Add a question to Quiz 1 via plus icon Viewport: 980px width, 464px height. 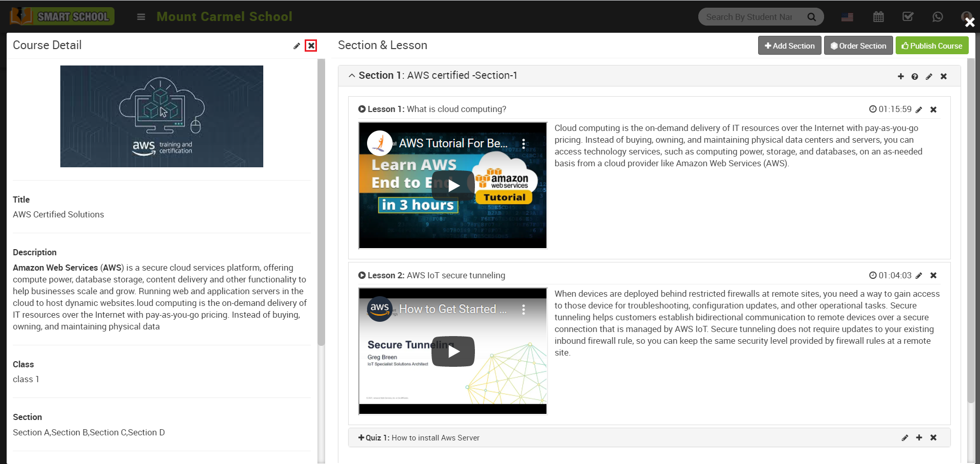[919, 437]
